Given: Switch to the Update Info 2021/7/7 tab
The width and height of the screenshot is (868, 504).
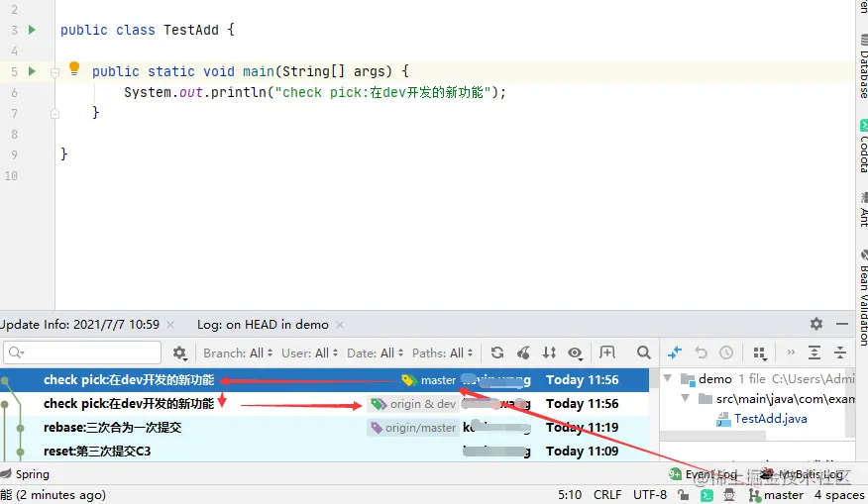Looking at the screenshot, I should coord(79,325).
